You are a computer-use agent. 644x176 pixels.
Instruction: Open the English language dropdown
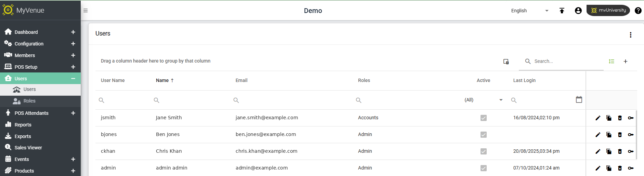(x=530, y=11)
